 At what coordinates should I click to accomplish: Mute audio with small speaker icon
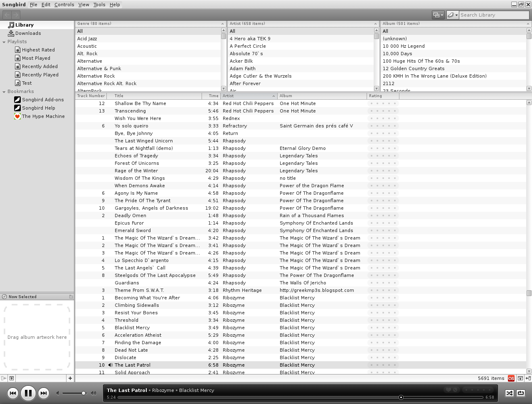58,393
